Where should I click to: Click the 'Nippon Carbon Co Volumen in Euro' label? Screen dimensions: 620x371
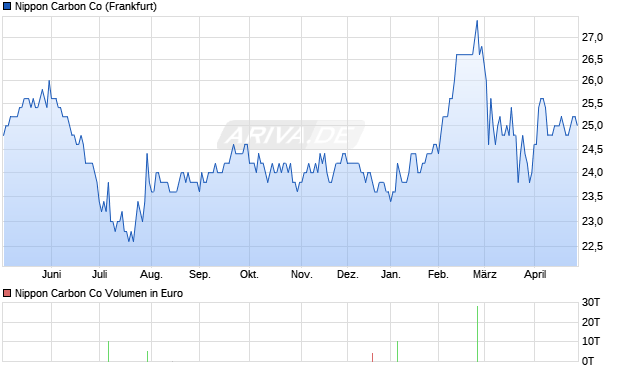coord(99,293)
